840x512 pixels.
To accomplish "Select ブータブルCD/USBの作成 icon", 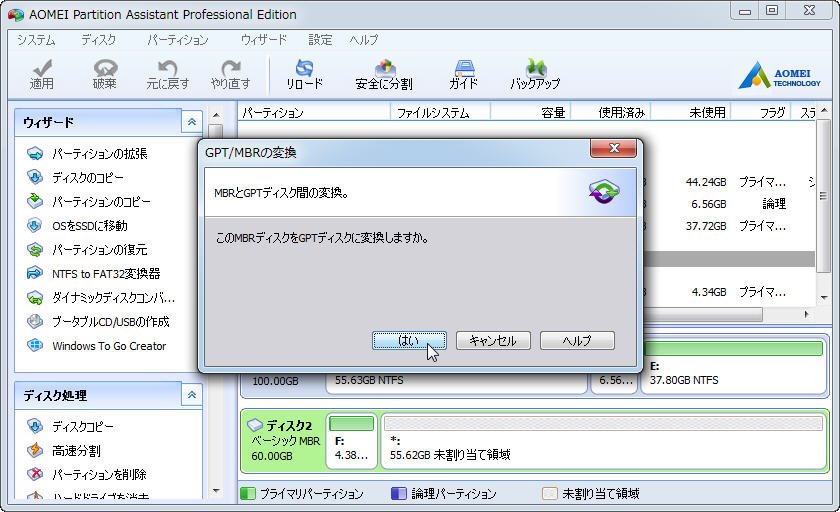I will 35,321.
